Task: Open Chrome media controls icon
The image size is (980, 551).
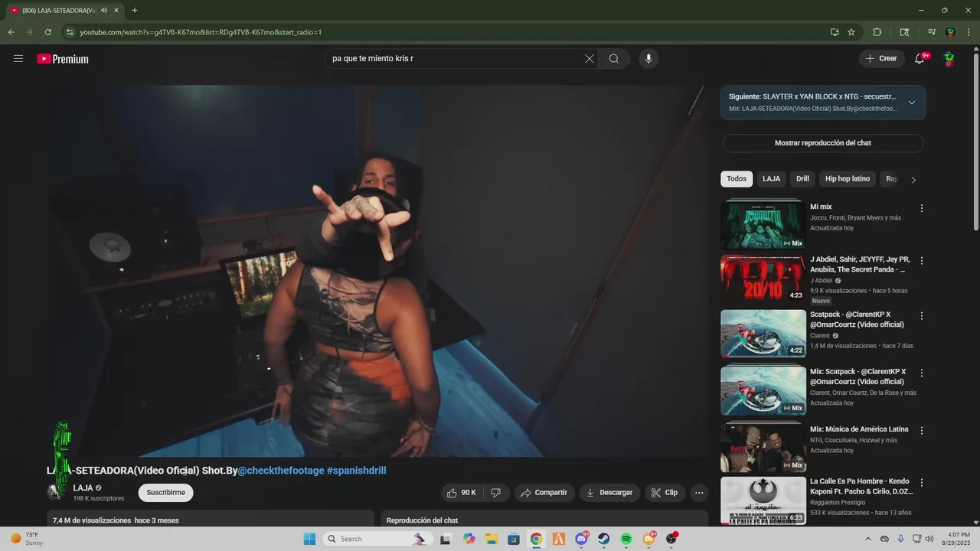Action: click(932, 32)
